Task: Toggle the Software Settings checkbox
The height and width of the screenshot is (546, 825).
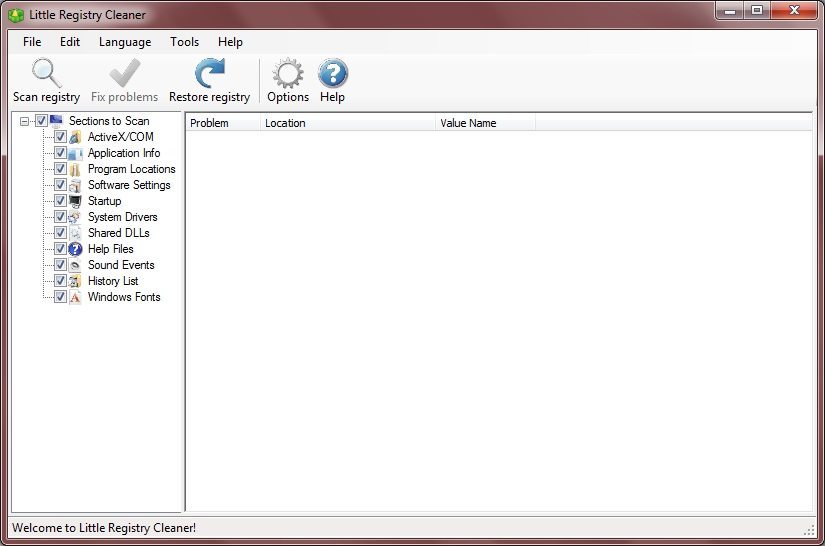Action: (60, 185)
